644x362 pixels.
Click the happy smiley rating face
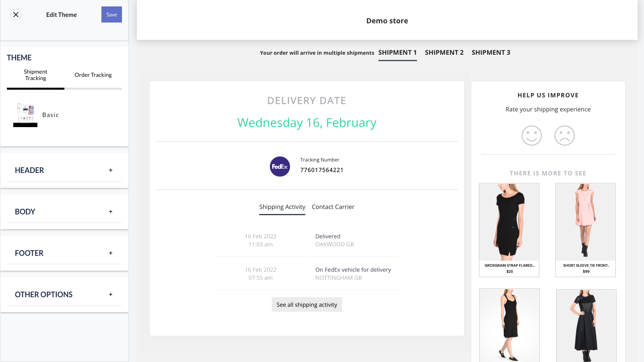[532, 136]
